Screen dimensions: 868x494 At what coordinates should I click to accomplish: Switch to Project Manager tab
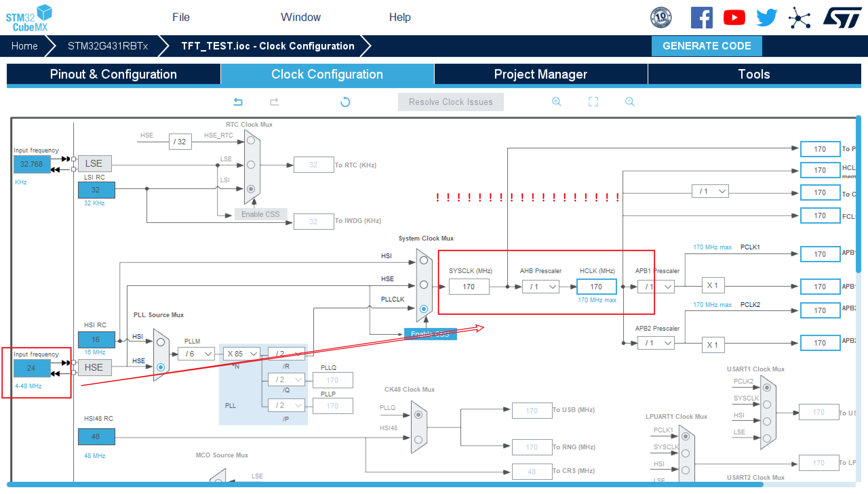[x=541, y=74]
